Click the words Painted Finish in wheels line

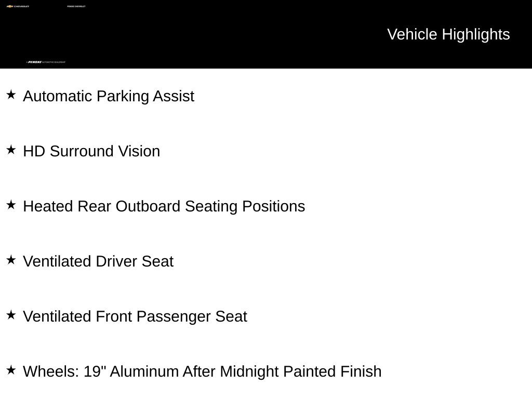click(332, 371)
